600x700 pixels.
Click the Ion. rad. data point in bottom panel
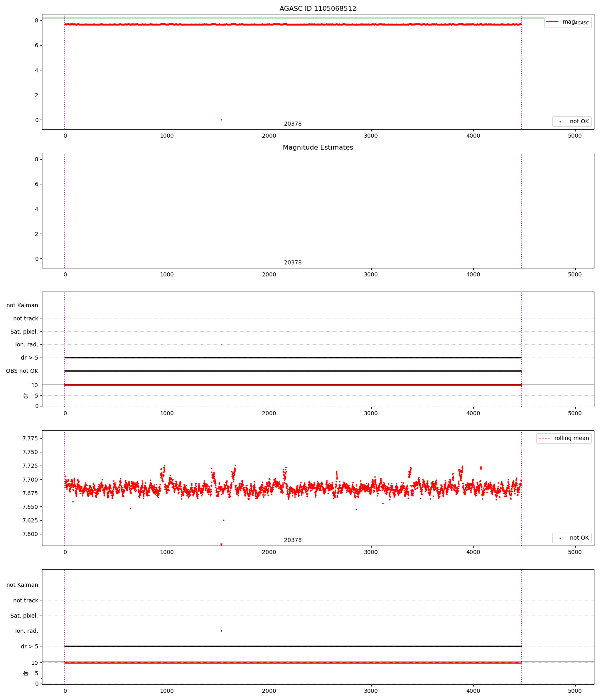click(221, 631)
